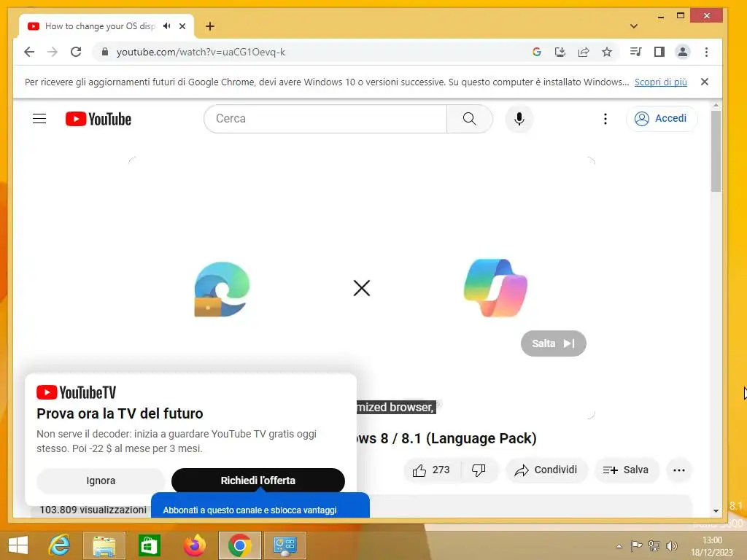747x560 pixels.
Task: Click the padlock site info icon
Action: [x=105, y=52]
